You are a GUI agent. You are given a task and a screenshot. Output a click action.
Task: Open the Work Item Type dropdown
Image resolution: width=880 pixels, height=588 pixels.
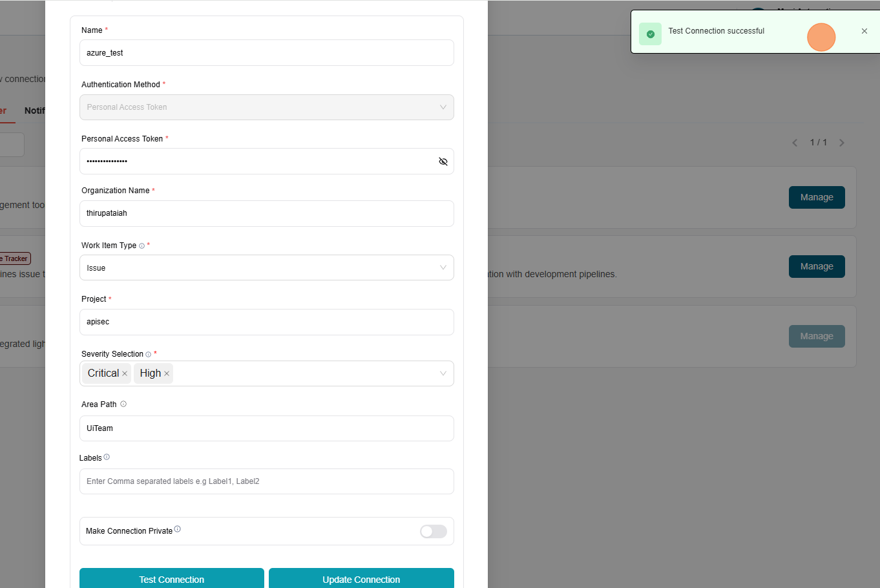(x=266, y=268)
